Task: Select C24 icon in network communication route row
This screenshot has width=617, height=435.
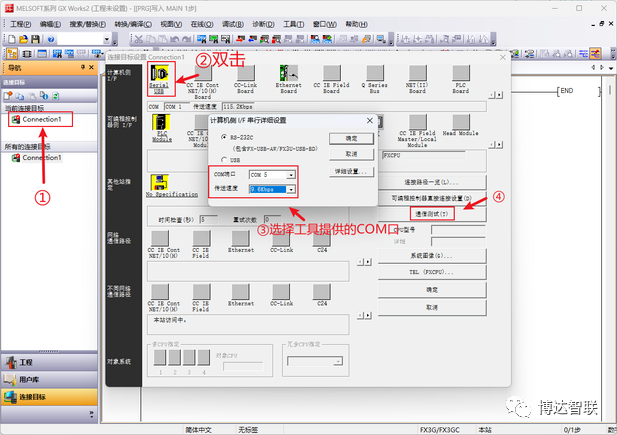Action: point(322,239)
